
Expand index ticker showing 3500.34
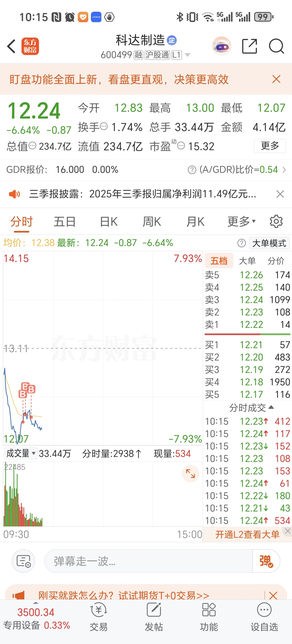(36, 603)
